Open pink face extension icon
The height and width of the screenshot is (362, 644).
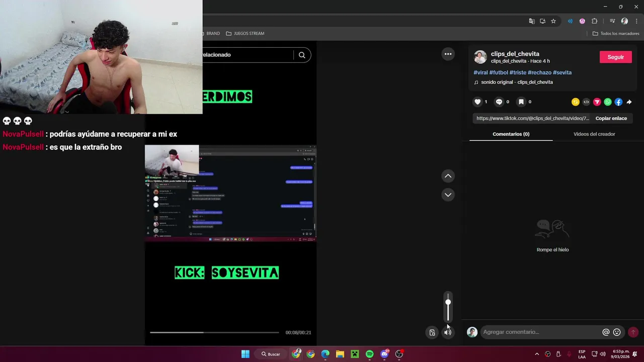pos(582,21)
